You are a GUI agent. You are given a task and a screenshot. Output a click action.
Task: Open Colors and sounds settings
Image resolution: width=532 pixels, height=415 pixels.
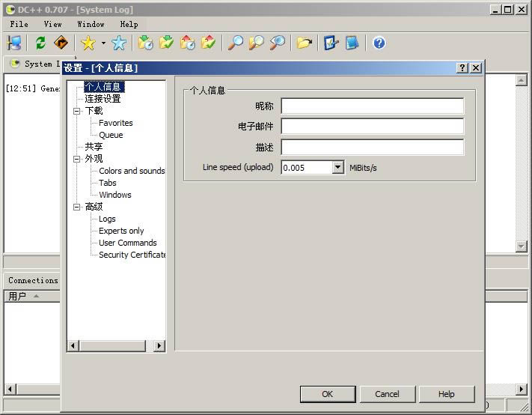coord(132,171)
